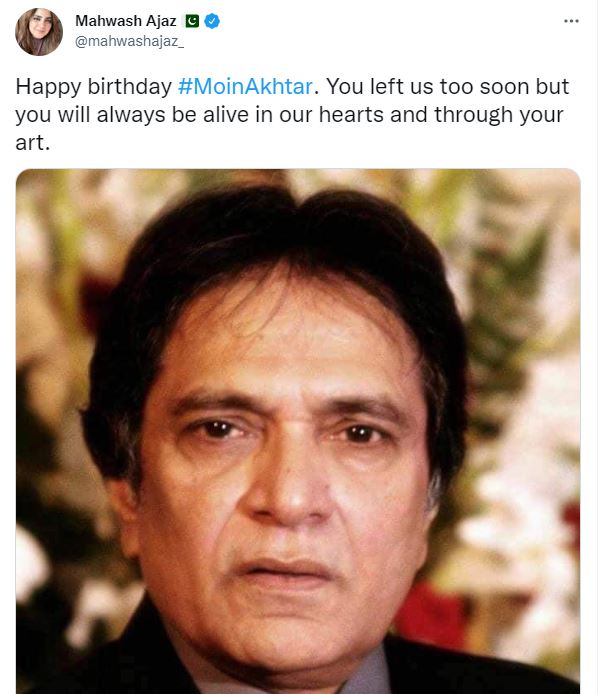Click the blue verified checkmark badge
The image size is (600, 694).
[212, 21]
